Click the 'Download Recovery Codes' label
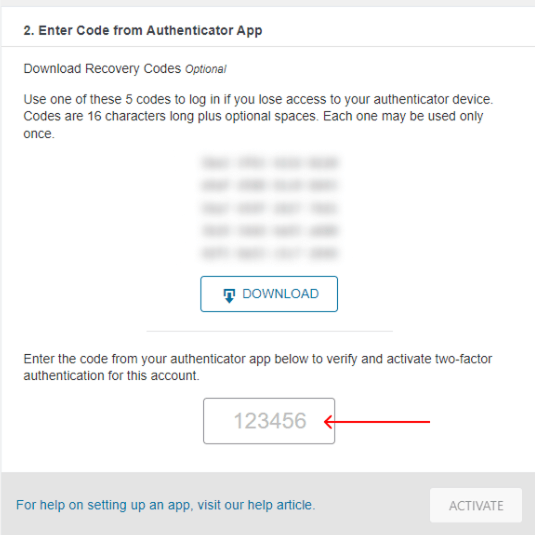Viewport: 535px width, 535px height. pos(102,69)
